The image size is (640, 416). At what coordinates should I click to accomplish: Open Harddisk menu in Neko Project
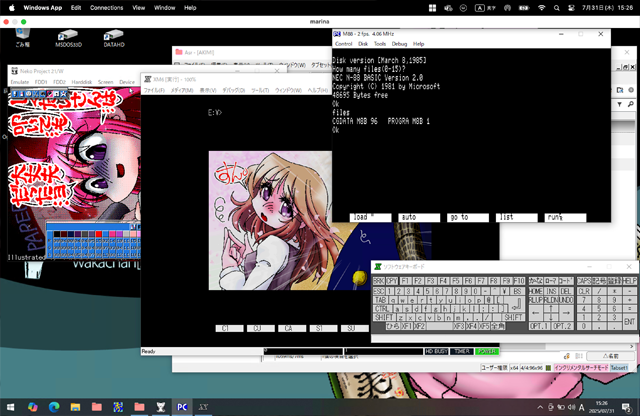point(82,82)
